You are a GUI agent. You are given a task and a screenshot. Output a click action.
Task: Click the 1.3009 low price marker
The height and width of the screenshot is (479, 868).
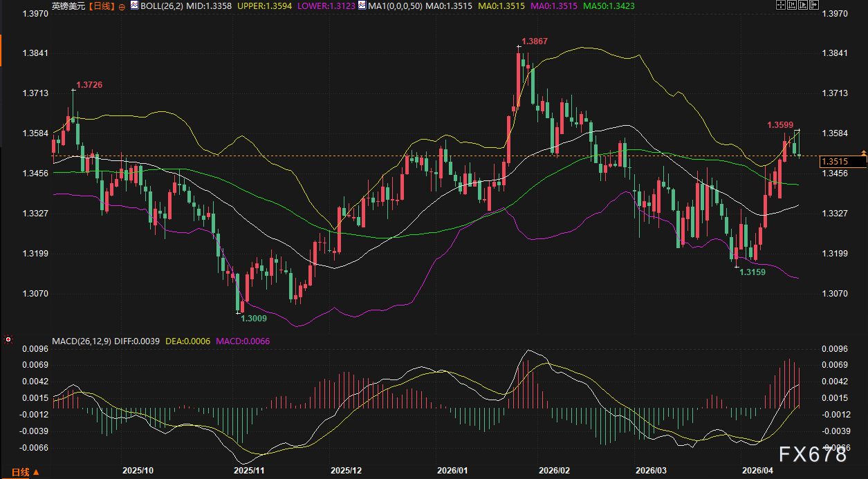[253, 319]
